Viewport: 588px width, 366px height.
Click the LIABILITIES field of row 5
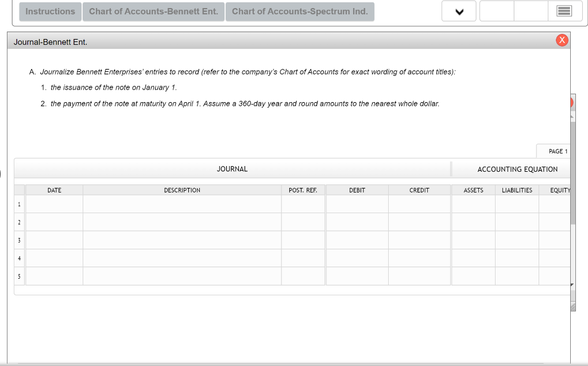pos(516,276)
